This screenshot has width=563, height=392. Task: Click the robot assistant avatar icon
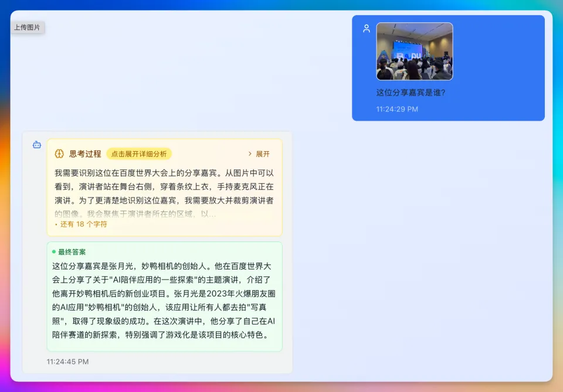(x=37, y=145)
